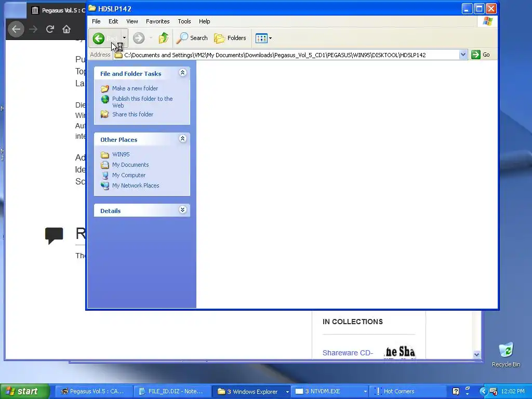532x399 pixels.
Task: Go up one folder level
Action: 164,38
